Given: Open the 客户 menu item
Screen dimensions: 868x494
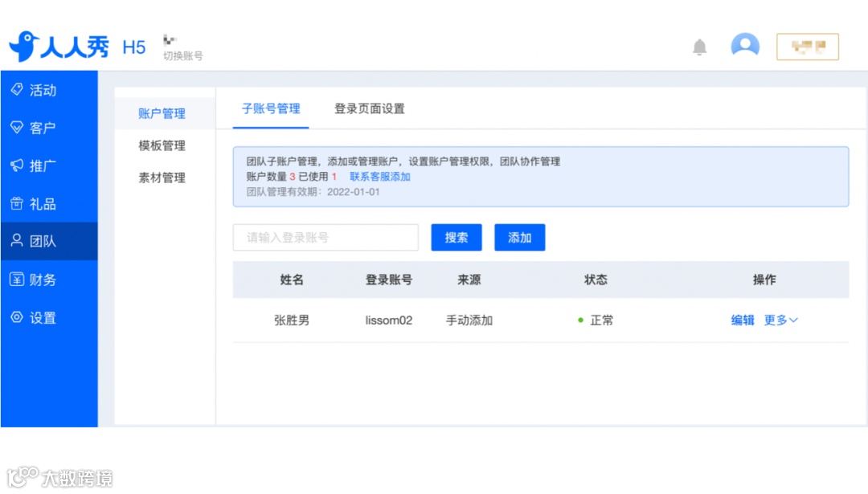Looking at the screenshot, I should tap(49, 128).
